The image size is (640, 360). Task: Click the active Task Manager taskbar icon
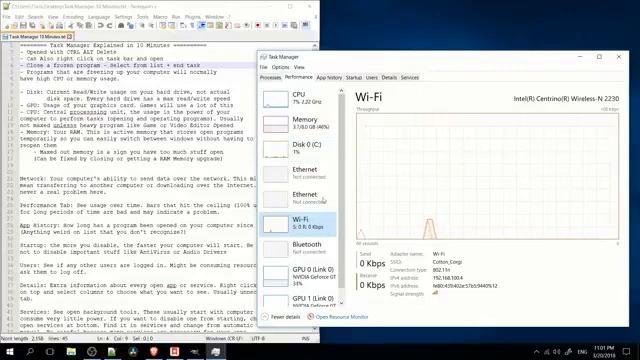[216, 351]
